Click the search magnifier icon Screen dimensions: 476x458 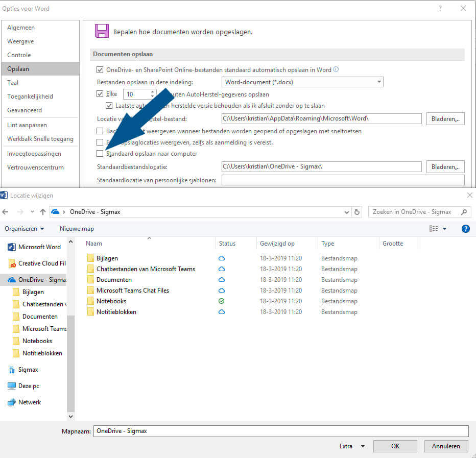[464, 212]
